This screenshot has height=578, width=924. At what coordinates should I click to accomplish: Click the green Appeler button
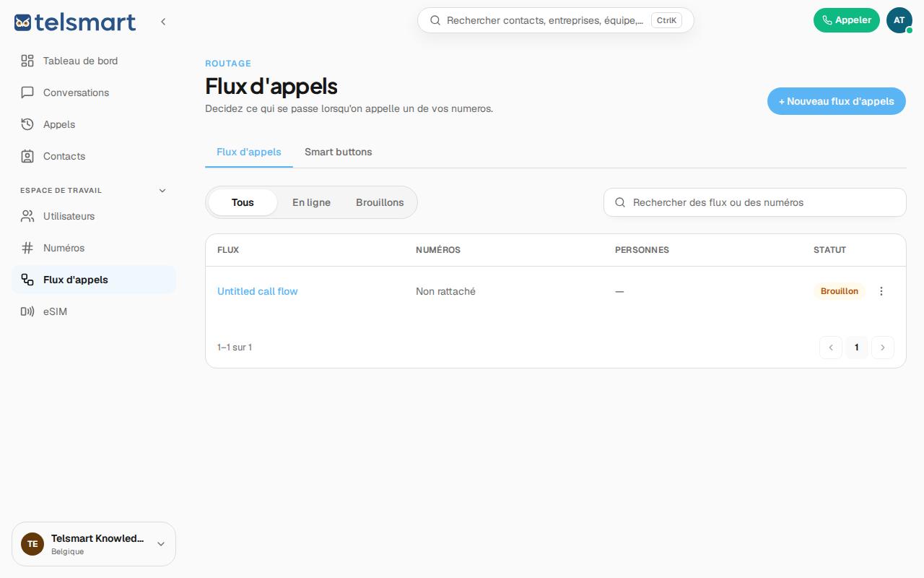pos(847,20)
